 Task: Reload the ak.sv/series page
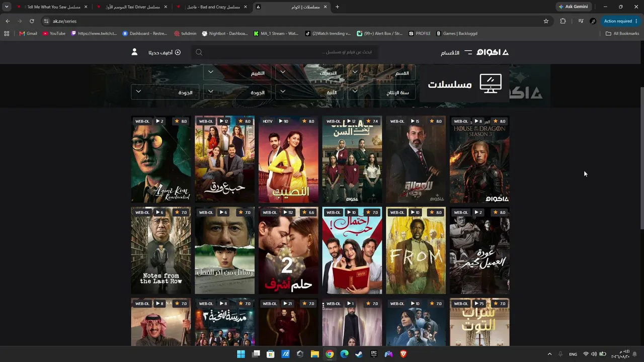[32, 21]
